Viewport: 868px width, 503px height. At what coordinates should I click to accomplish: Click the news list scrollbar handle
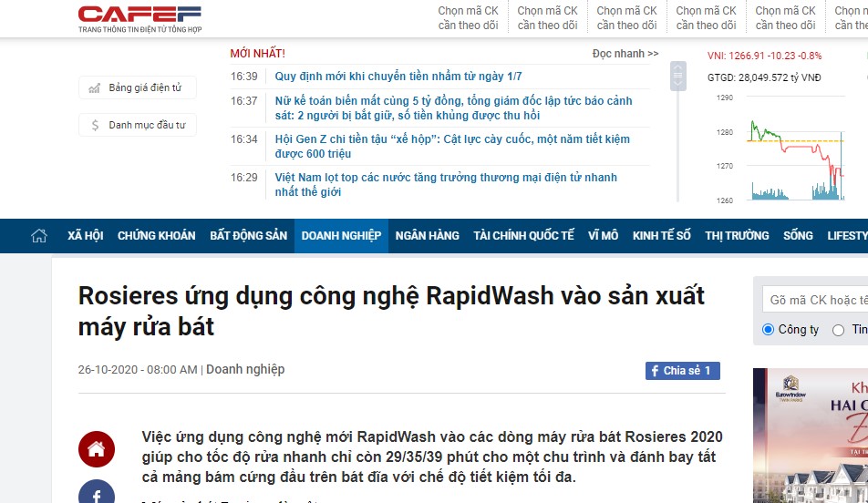click(678, 77)
